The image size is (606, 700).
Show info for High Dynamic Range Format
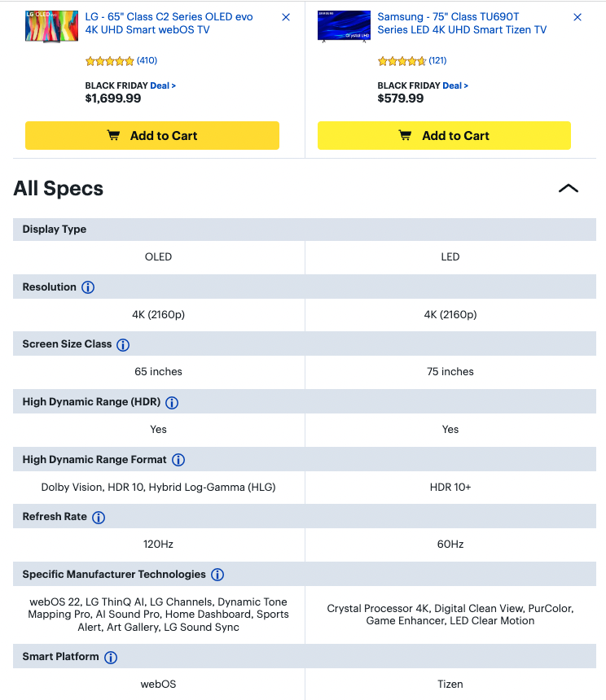pyautogui.click(x=178, y=460)
